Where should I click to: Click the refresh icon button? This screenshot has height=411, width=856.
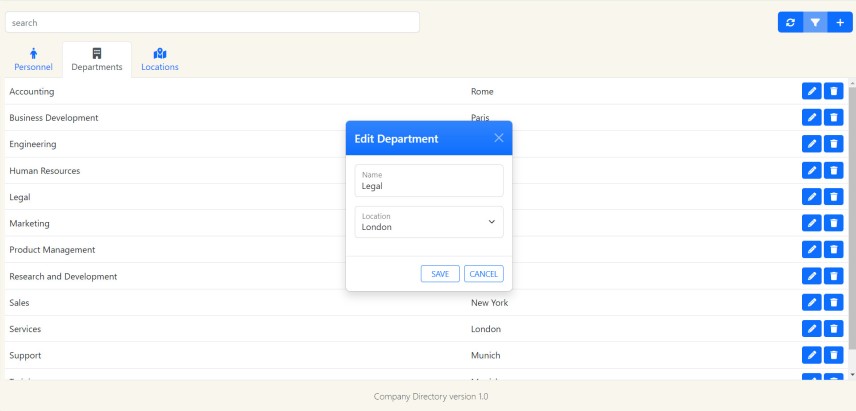(x=790, y=22)
